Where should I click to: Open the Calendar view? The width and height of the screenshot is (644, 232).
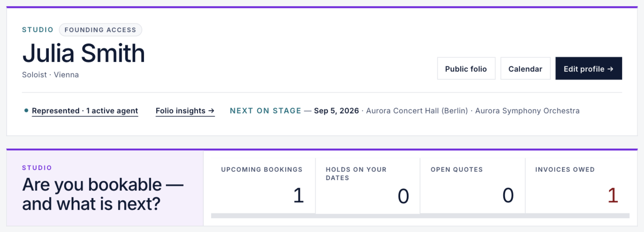[525, 68]
